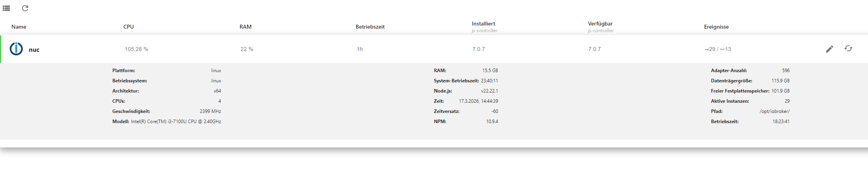
Task: Click the Adapter-Anzahl value 596
Action: [786, 71]
